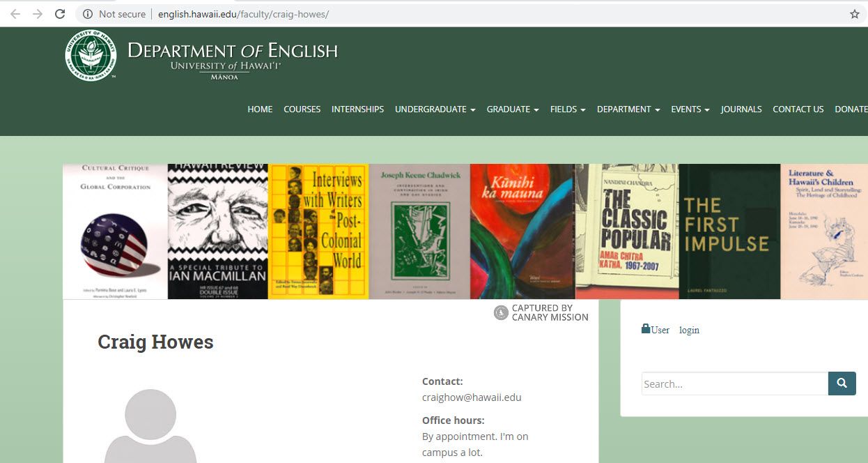Open the Internships page

point(357,109)
